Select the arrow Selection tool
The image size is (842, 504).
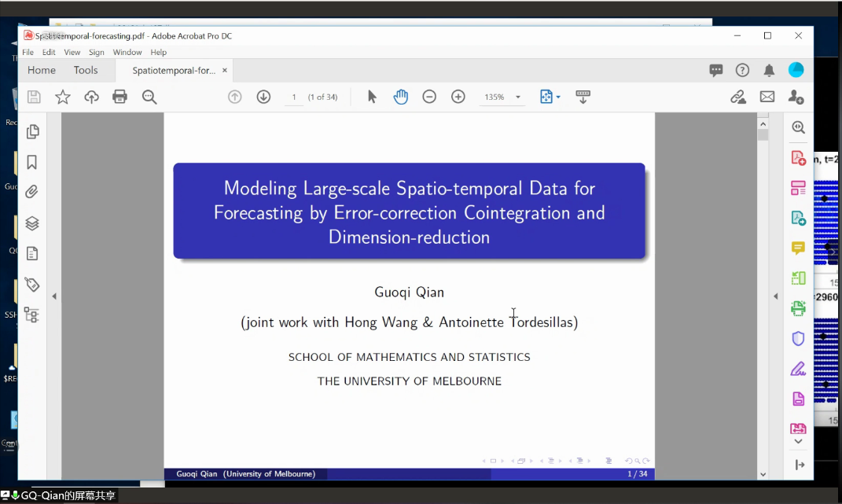click(372, 97)
